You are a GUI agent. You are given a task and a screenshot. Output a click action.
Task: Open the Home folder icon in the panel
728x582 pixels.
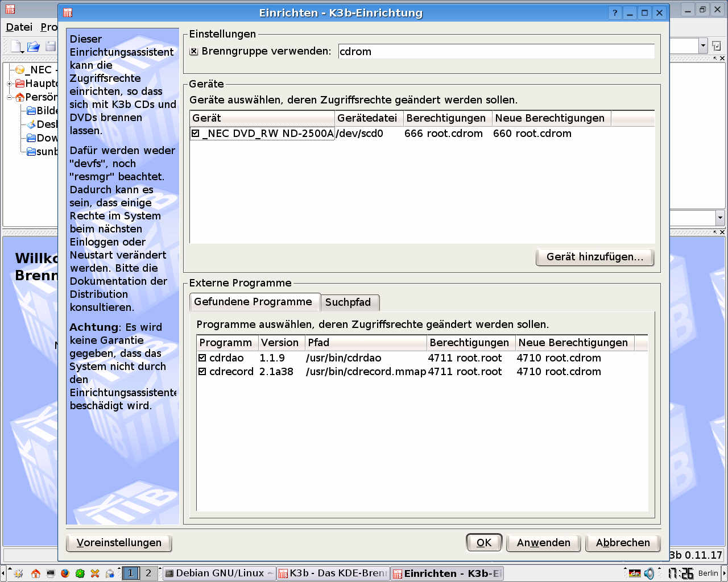click(x=35, y=573)
